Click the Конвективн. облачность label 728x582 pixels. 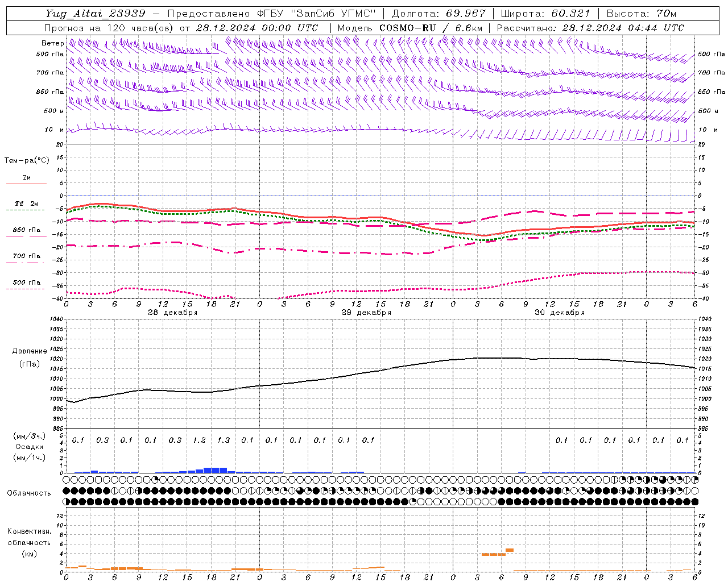pyautogui.click(x=29, y=537)
